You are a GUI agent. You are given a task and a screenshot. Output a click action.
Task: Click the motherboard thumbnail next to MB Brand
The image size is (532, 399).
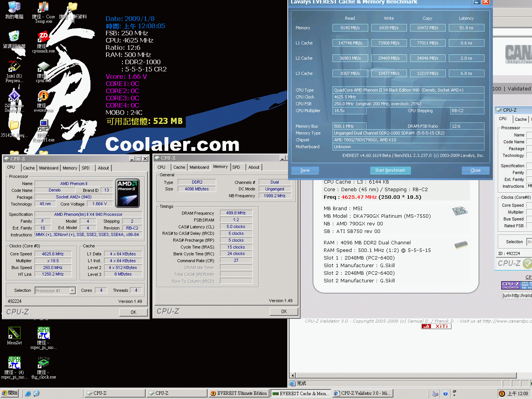[459, 211]
